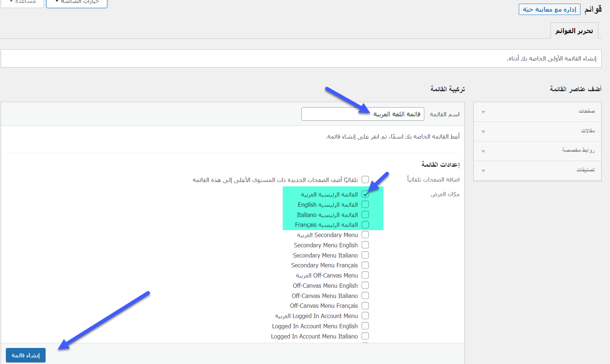The height and width of the screenshot is (364, 610).
Task: Check القائمة الرئيسية Italiano location checkbox
Action: click(365, 215)
